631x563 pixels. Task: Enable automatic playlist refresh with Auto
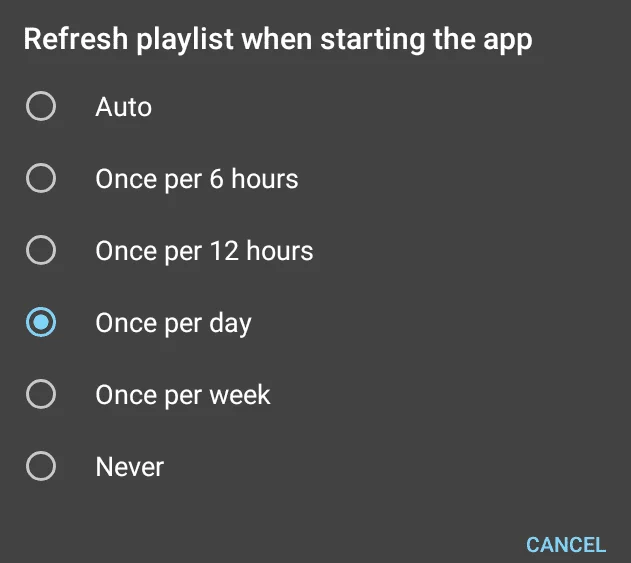(41, 106)
